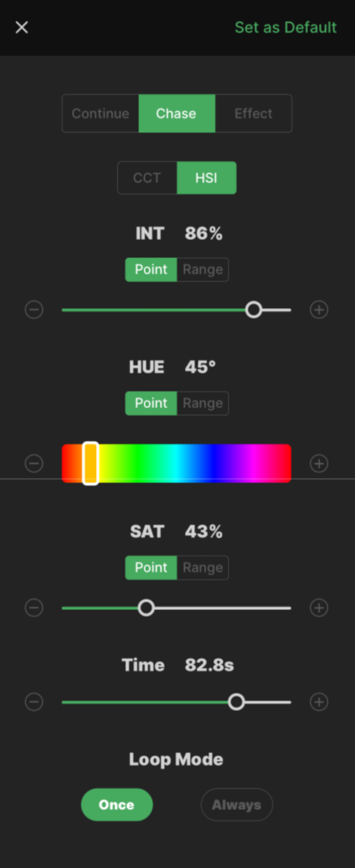Image resolution: width=355 pixels, height=868 pixels.
Task: Switch color mode to CCT
Action: pyautogui.click(x=147, y=178)
